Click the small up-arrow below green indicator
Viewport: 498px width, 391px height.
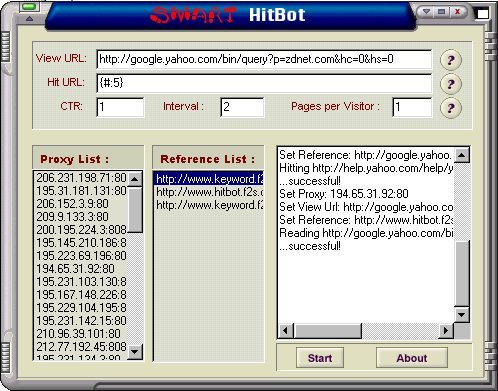pyautogui.click(x=29, y=19)
